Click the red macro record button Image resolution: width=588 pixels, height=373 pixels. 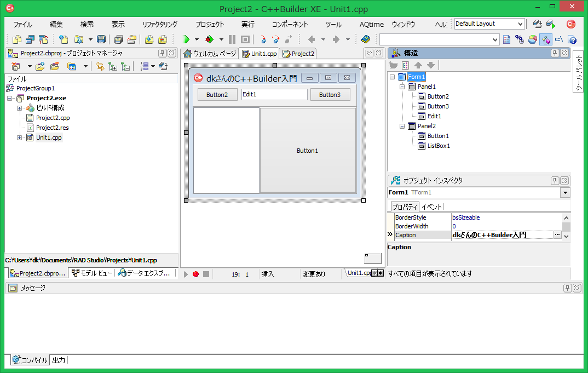point(195,274)
